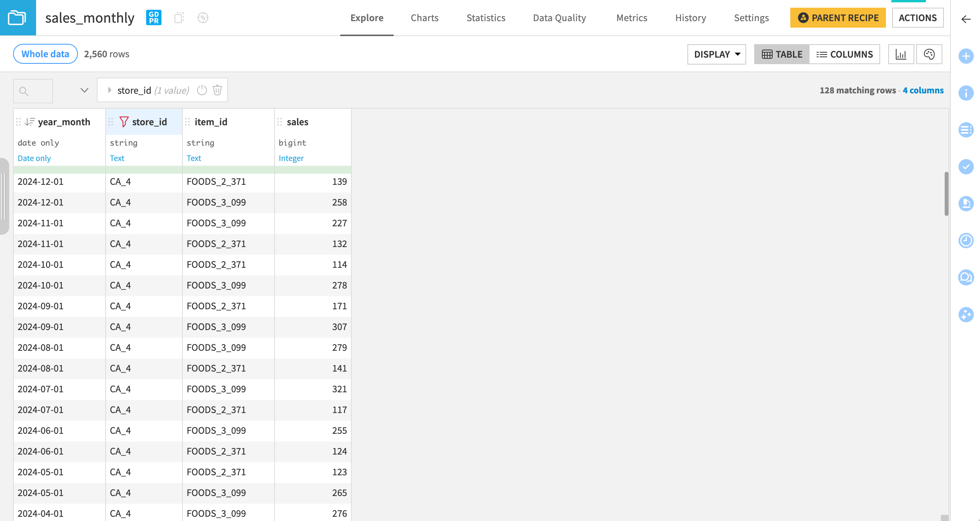The image size is (980, 521).
Task: Open the schema details panel
Action: coord(966,130)
